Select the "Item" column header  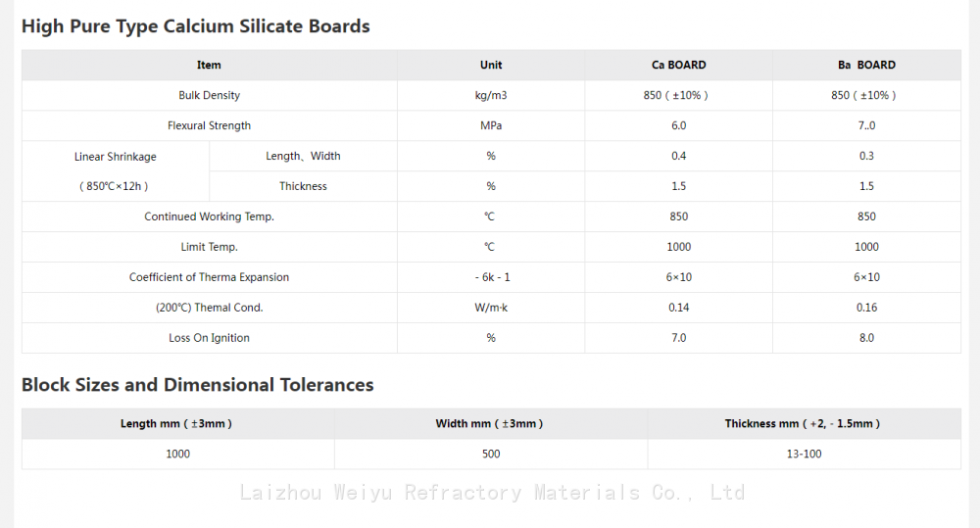click(x=209, y=65)
